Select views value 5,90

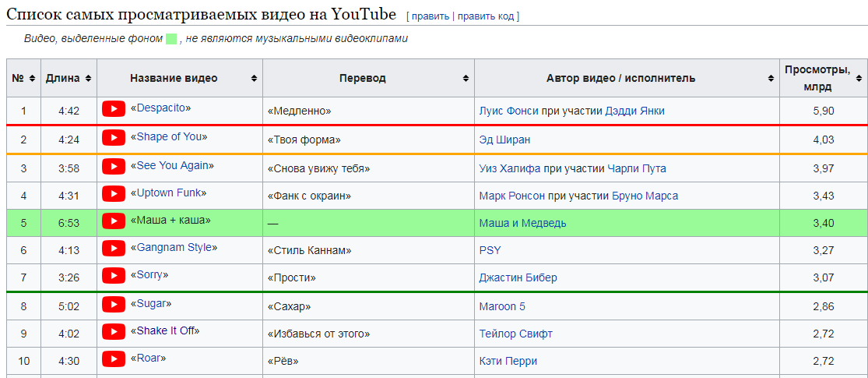pyautogui.click(x=823, y=111)
